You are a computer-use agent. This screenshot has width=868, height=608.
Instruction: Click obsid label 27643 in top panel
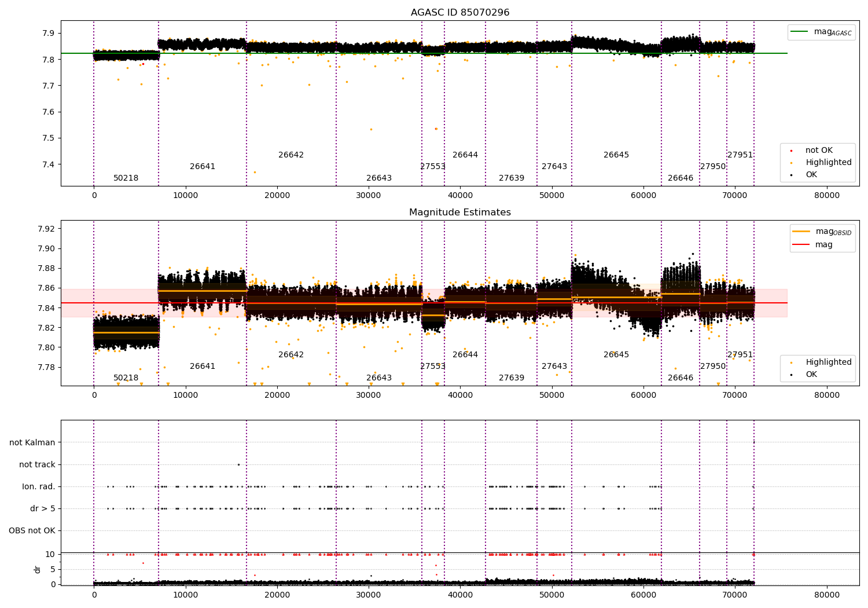pyautogui.click(x=554, y=166)
